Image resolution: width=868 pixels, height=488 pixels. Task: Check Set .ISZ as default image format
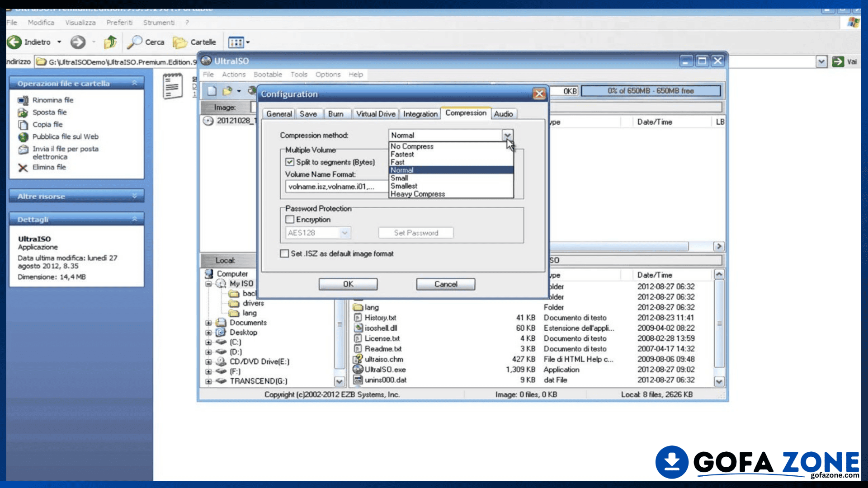point(284,253)
